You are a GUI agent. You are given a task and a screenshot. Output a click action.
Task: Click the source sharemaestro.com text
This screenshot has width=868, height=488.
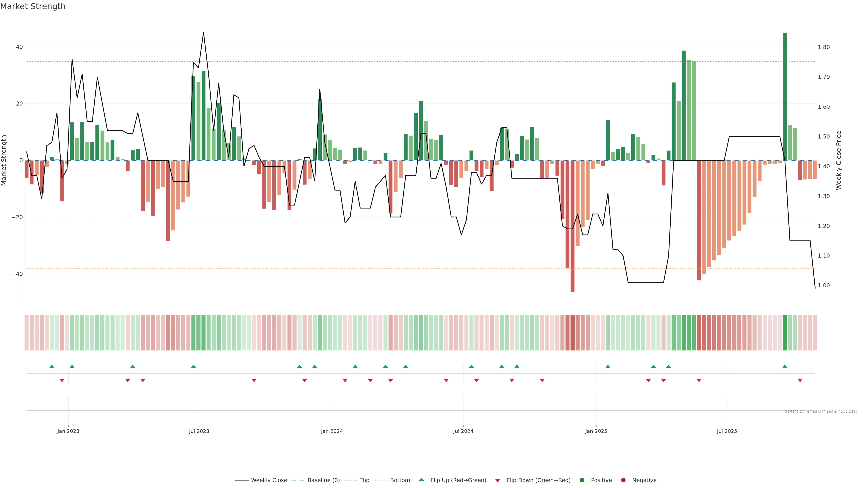pos(821,411)
